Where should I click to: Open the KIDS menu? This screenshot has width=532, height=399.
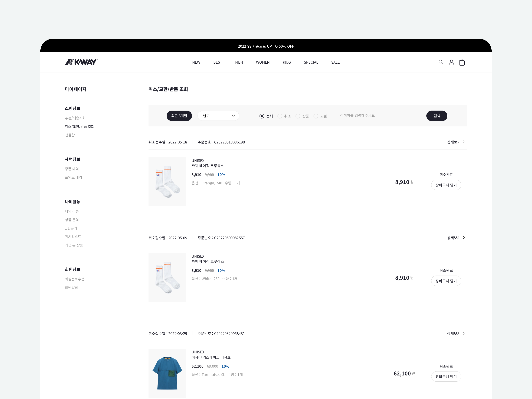point(287,62)
